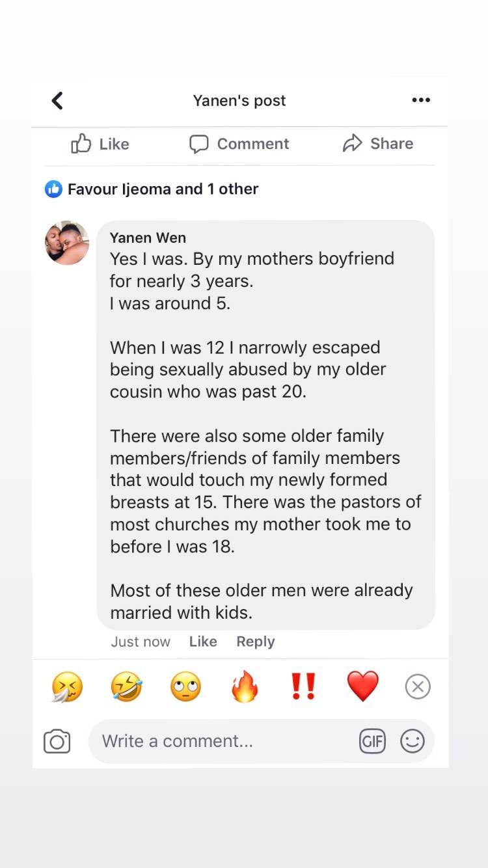Open the GIF picker
Viewport: 488px width, 868px height.
[372, 741]
